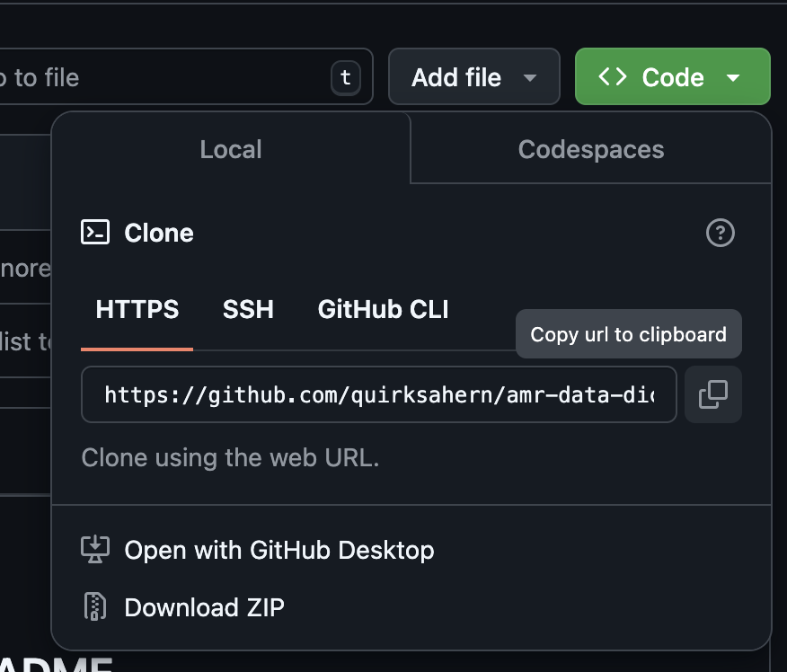The image size is (787, 672).
Task: Copy the clone URL to clipboard
Action: (x=712, y=394)
